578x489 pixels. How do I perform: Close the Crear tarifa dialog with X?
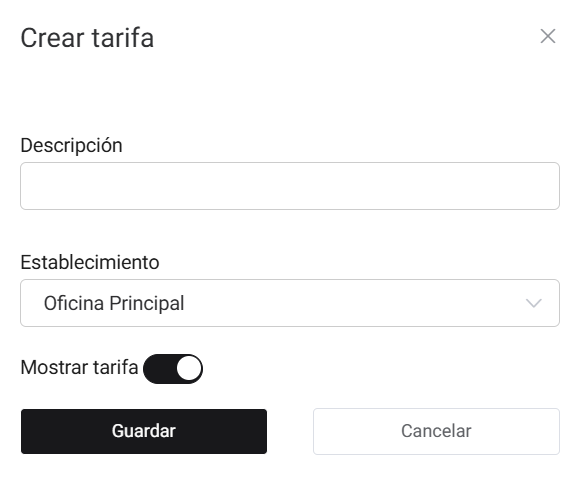pyautogui.click(x=548, y=36)
